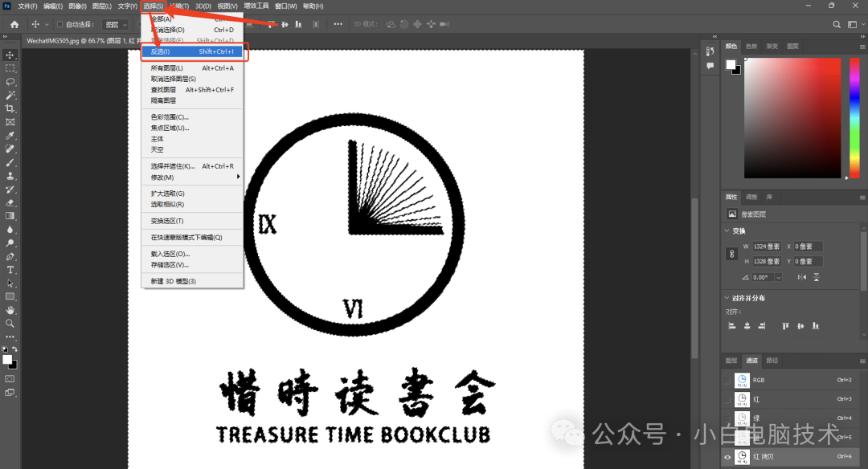The width and height of the screenshot is (868, 469).
Task: Click the flip horizontal icon in Properties
Action: [x=801, y=277]
